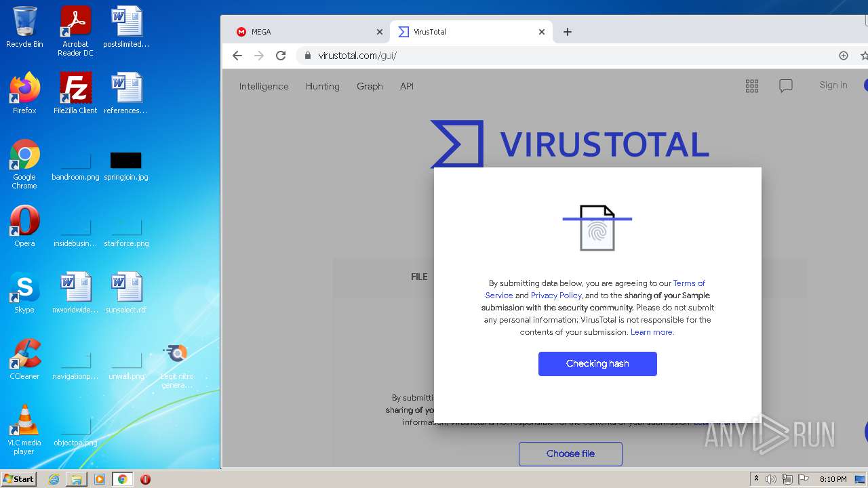This screenshot has width=868, height=488.
Task: Open the Legit nitro generator icon
Action: [x=177, y=366]
